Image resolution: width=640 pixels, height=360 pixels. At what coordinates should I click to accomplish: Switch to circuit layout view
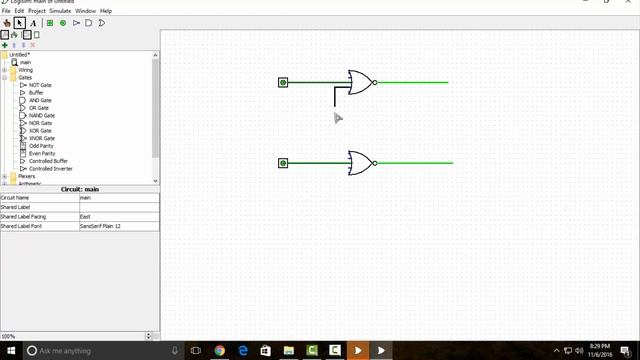pyautogui.click(x=27, y=35)
